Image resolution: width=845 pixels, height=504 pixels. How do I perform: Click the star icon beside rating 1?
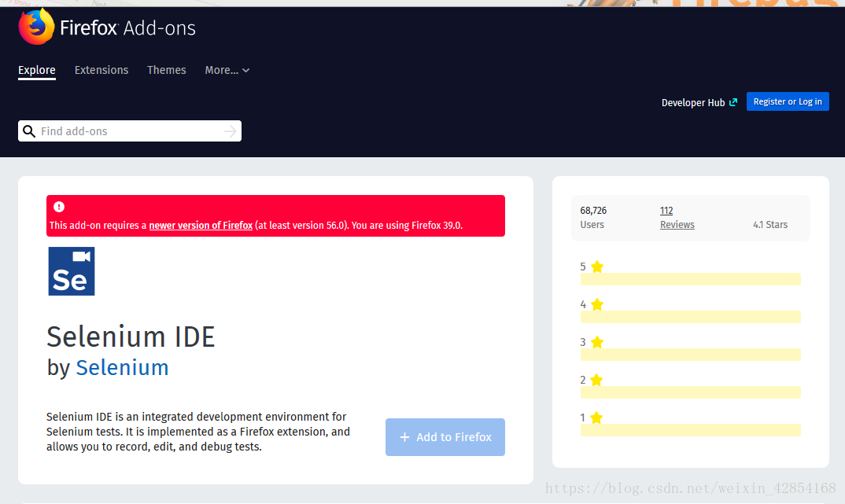point(596,418)
